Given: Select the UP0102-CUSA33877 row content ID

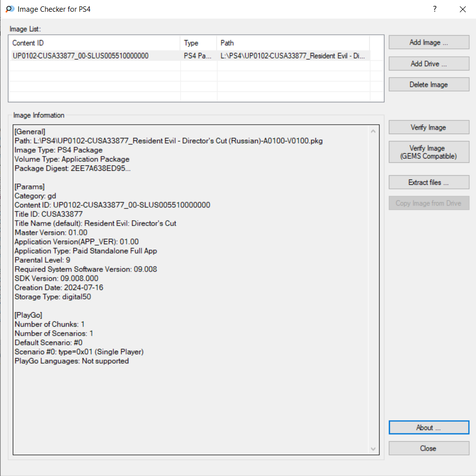Looking at the screenshot, I should click(x=80, y=56).
